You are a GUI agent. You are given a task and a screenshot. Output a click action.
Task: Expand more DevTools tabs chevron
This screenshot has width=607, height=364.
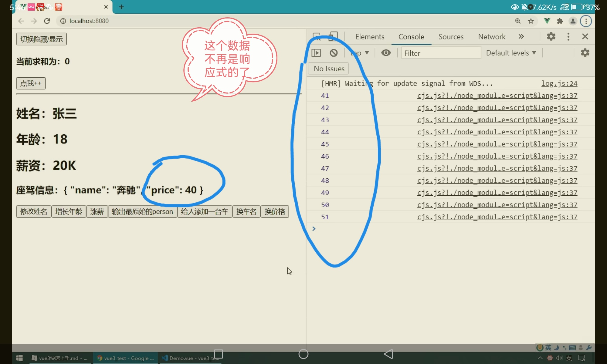coord(521,37)
